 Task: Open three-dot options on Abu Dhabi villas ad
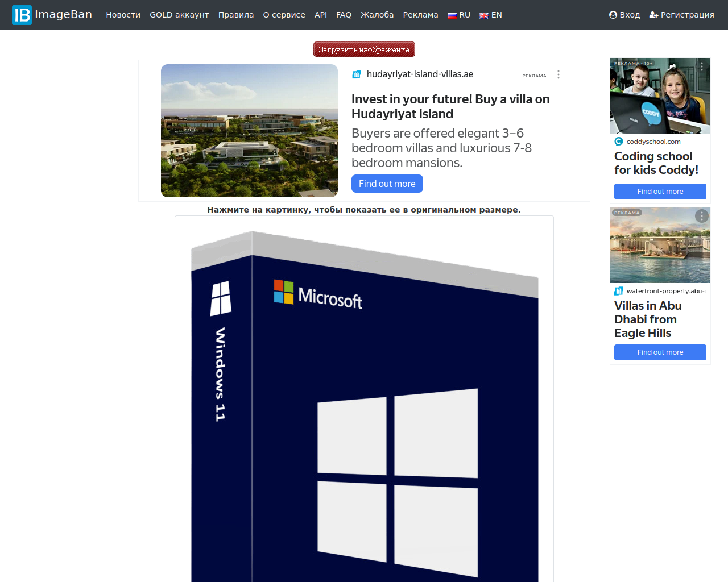coord(702,216)
